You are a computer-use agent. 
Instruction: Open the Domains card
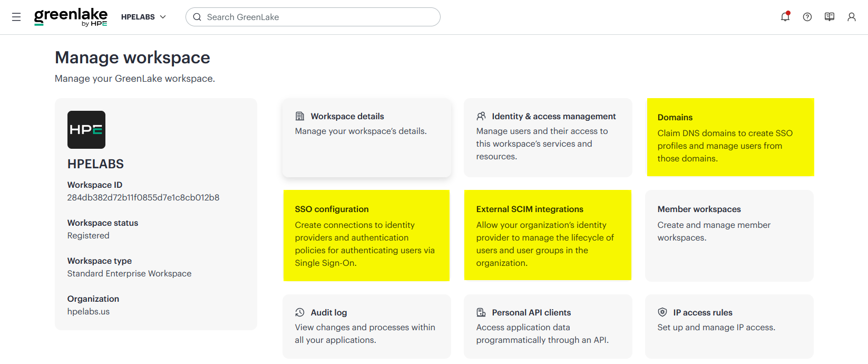tap(730, 137)
